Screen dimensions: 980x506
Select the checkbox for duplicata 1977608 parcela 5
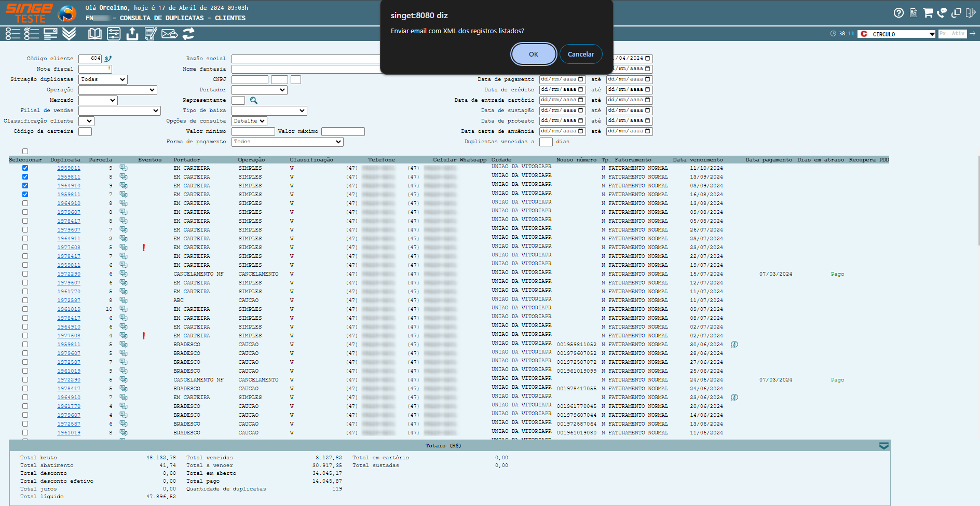[x=25, y=248]
